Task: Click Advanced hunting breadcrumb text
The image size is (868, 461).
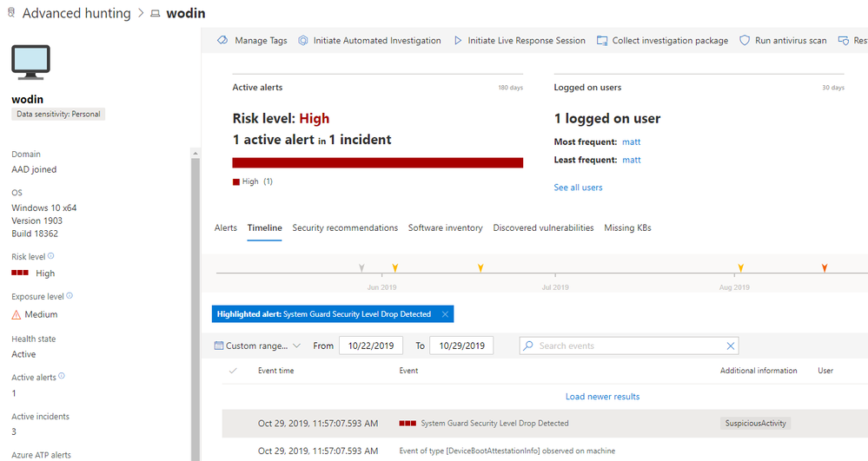Action: pyautogui.click(x=76, y=13)
